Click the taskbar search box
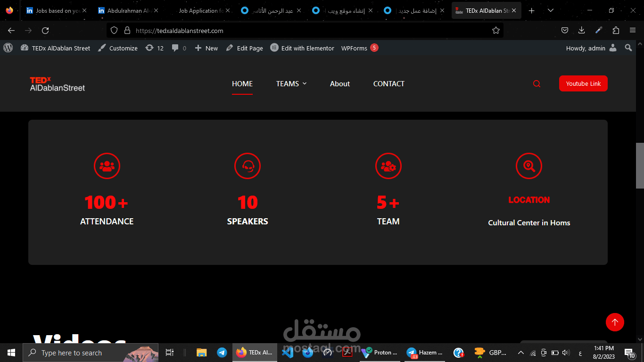The width and height of the screenshot is (644, 362). tap(91, 353)
